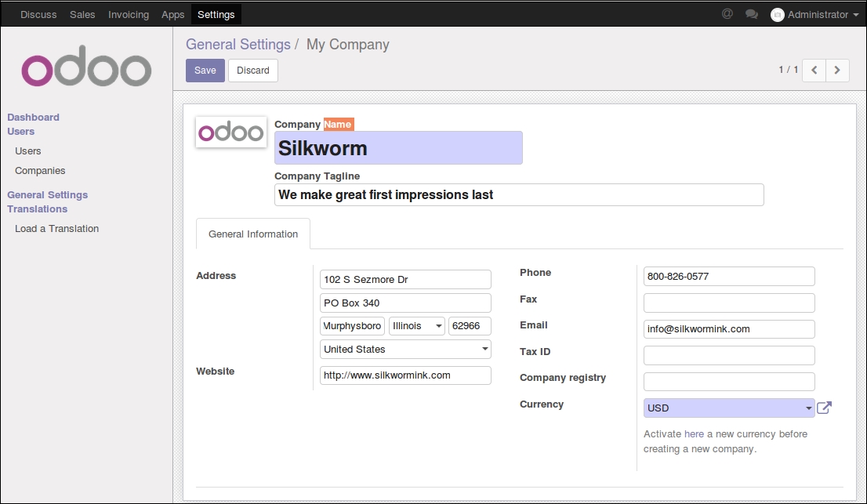Open the Discuss menu
The height and width of the screenshot is (504, 867).
(x=38, y=14)
